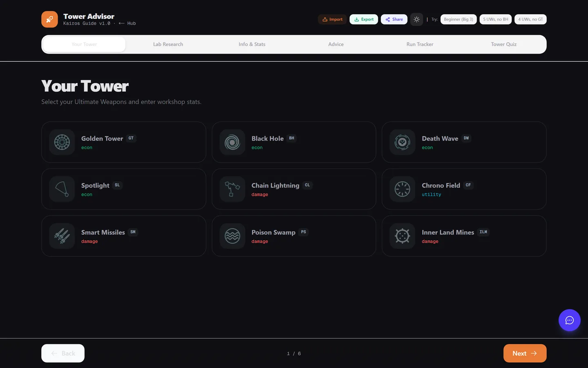Click the Your Tower page heading
This screenshot has height=368, width=588.
[85, 86]
